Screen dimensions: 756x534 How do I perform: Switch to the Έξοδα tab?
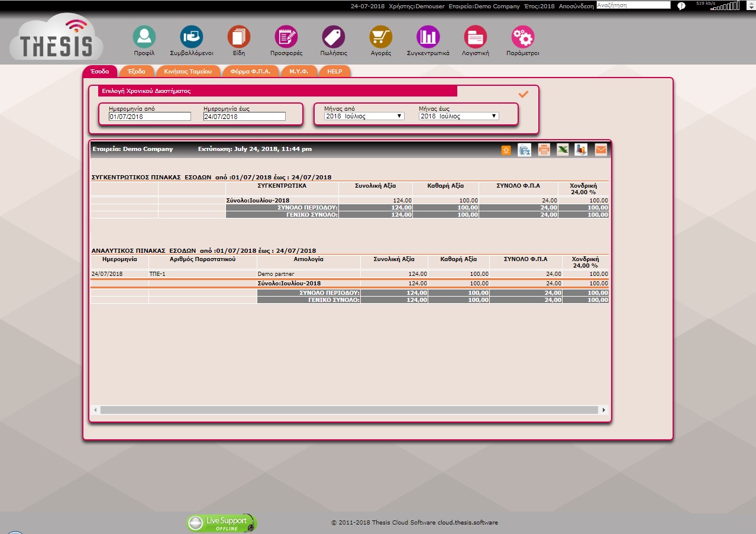137,71
